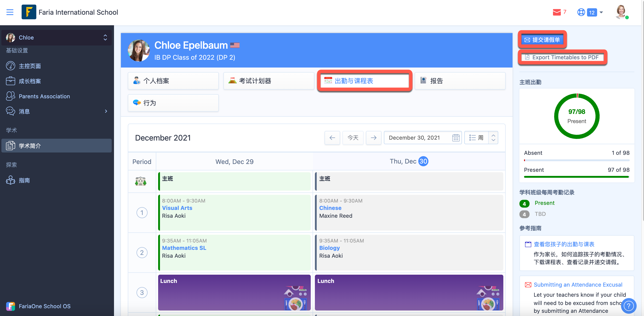Image resolution: width=644 pixels, height=316 pixels.
Task: Click the Present 97 of 98 progress bar
Action: [x=576, y=177]
